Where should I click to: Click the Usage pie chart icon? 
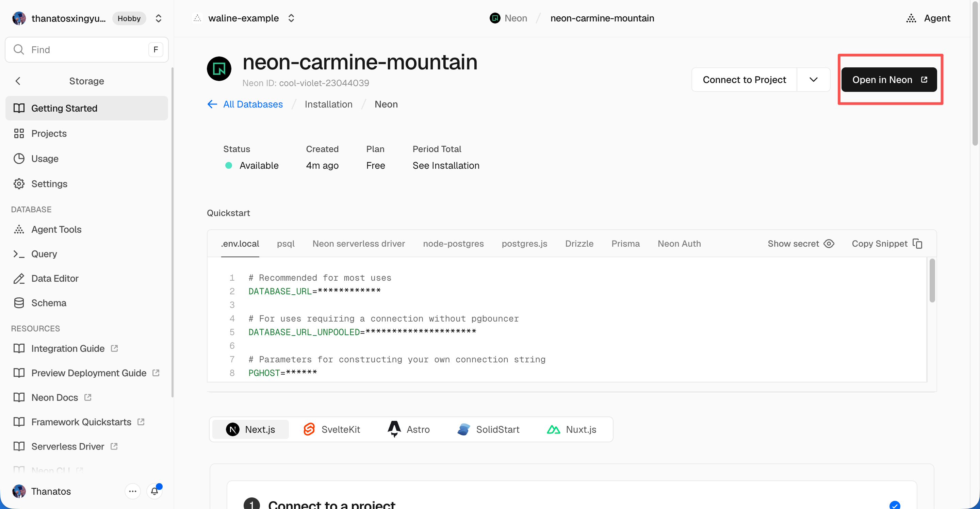click(x=19, y=159)
